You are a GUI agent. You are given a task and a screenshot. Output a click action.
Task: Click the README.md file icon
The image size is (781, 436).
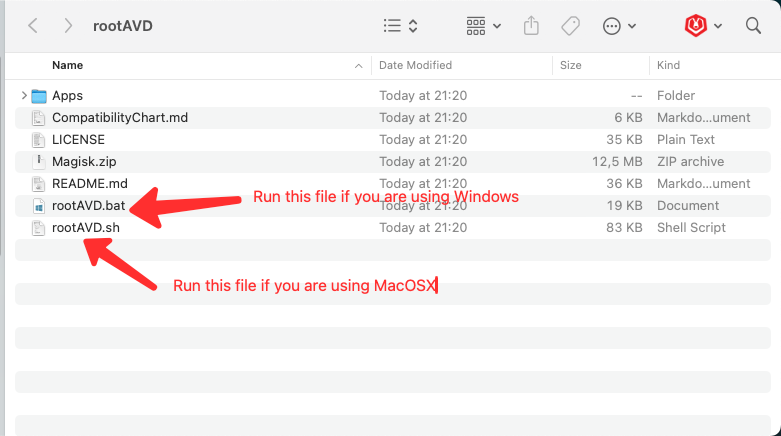click(x=38, y=184)
